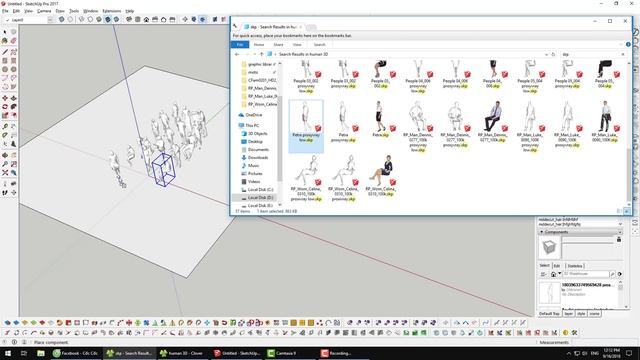The height and width of the screenshot is (360, 640).
Task: Switch to Untitled SketchUp taskbar button
Action: 237,353
